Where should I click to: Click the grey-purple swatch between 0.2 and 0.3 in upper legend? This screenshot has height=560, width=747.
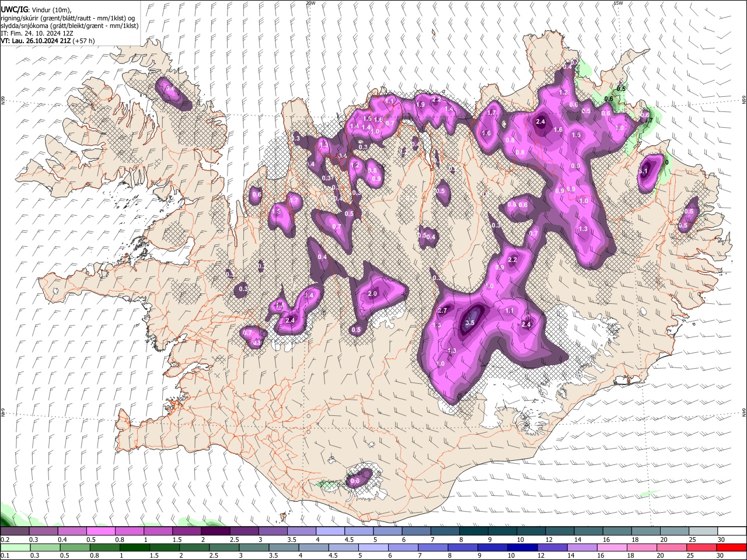(x=15, y=531)
